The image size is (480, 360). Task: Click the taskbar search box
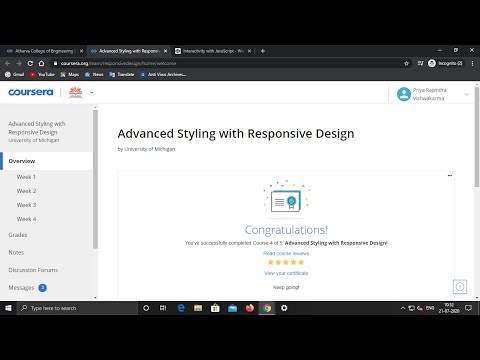click(x=77, y=308)
